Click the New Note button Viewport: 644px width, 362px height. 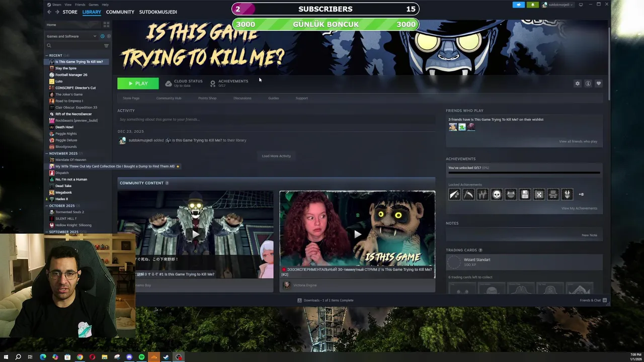(x=589, y=235)
